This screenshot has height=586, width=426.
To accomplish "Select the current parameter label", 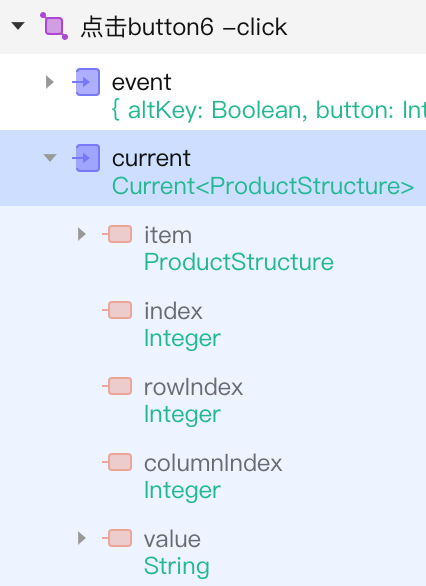I will tap(151, 158).
